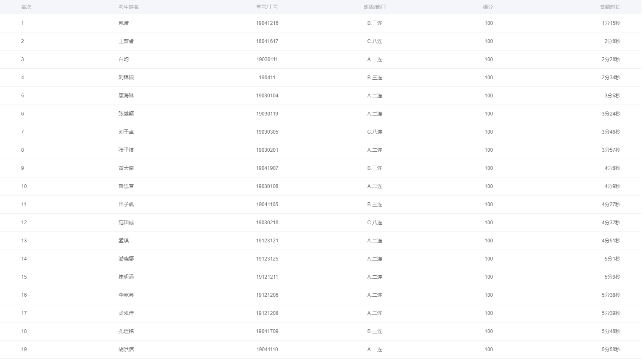Click the 班级/部门 column header
This screenshot has width=644, height=360.
coord(375,7)
